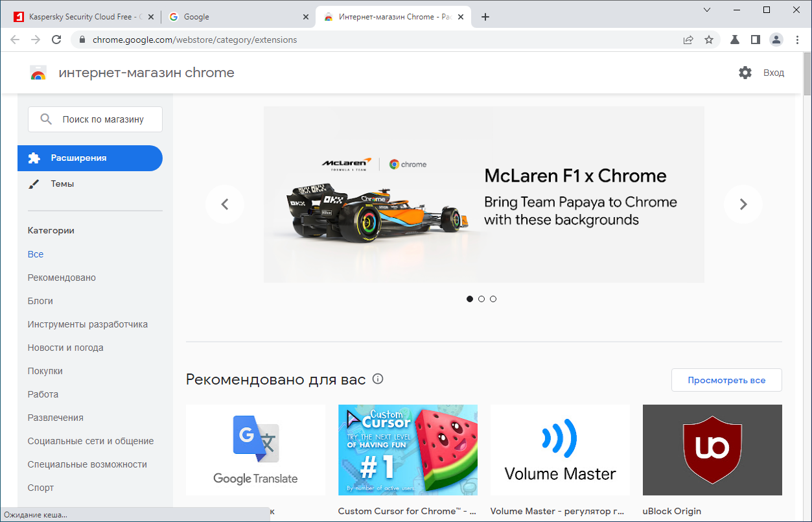Show next carousel banner
812x522 pixels.
743,204
